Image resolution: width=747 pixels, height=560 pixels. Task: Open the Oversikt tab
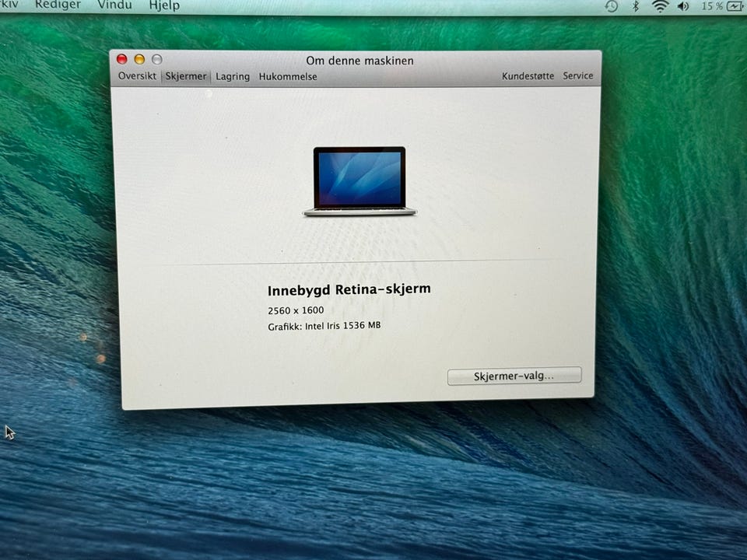(x=137, y=75)
